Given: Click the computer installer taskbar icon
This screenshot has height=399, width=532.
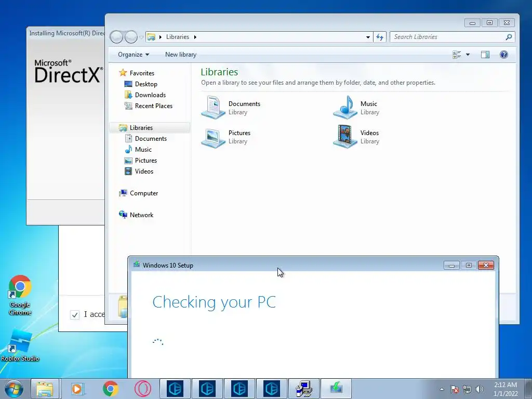Looking at the screenshot, I should 304,389.
